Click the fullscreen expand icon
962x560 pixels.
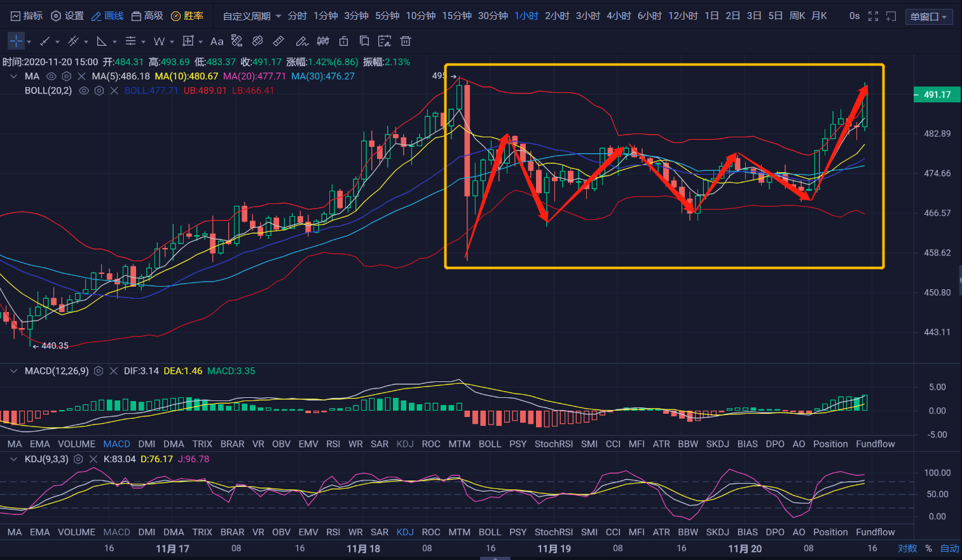click(873, 16)
